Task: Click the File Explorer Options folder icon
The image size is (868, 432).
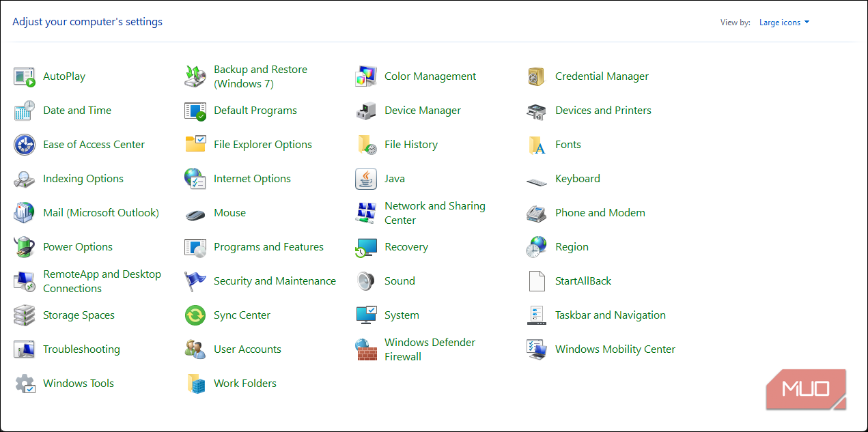Action: coord(195,145)
